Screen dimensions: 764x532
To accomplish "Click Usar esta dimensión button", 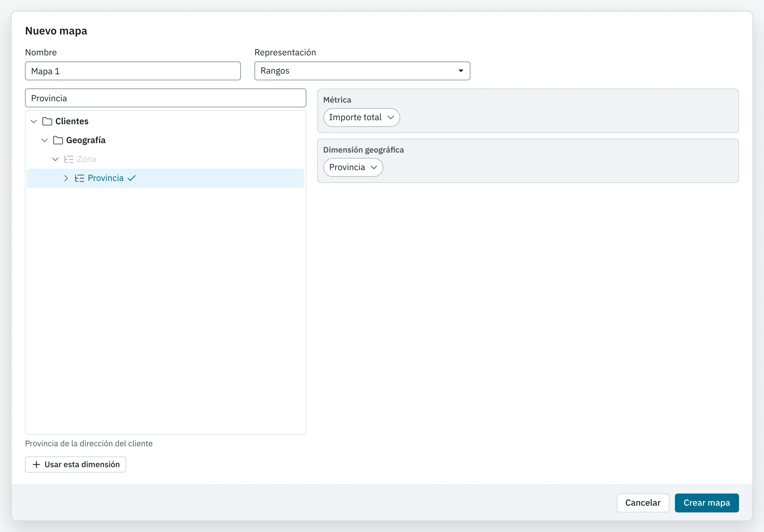I will tap(76, 464).
